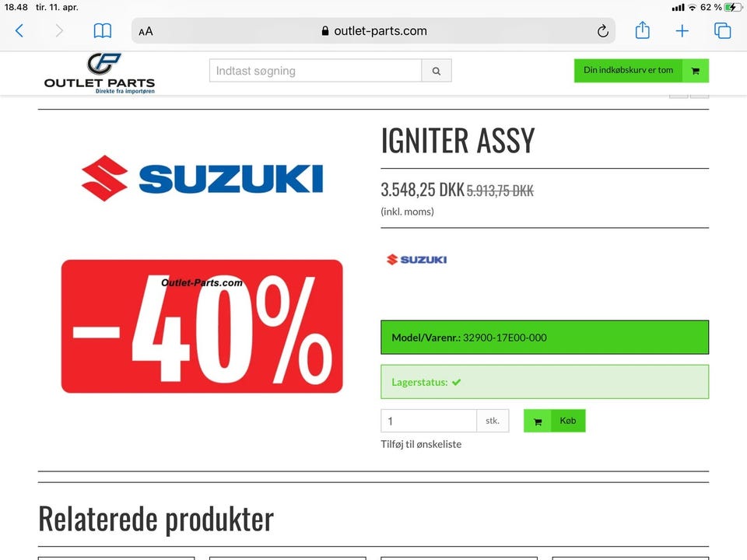Click the shopping cart icon in header
747x560 pixels.
[x=696, y=71]
